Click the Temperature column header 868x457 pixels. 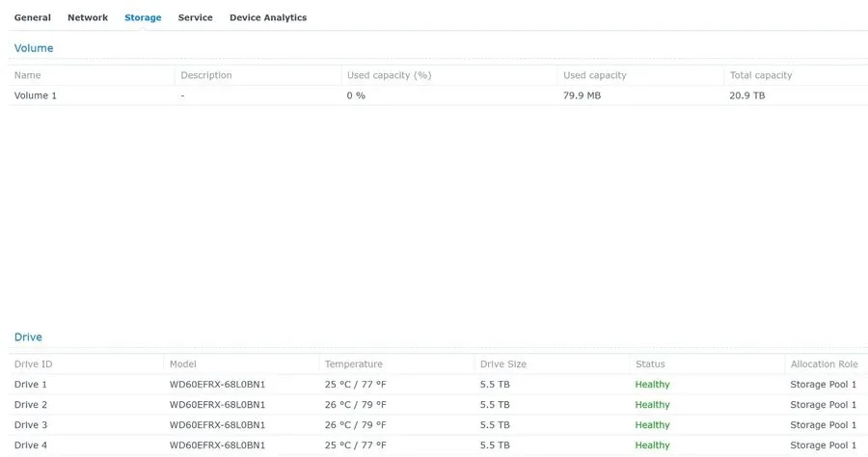point(354,364)
